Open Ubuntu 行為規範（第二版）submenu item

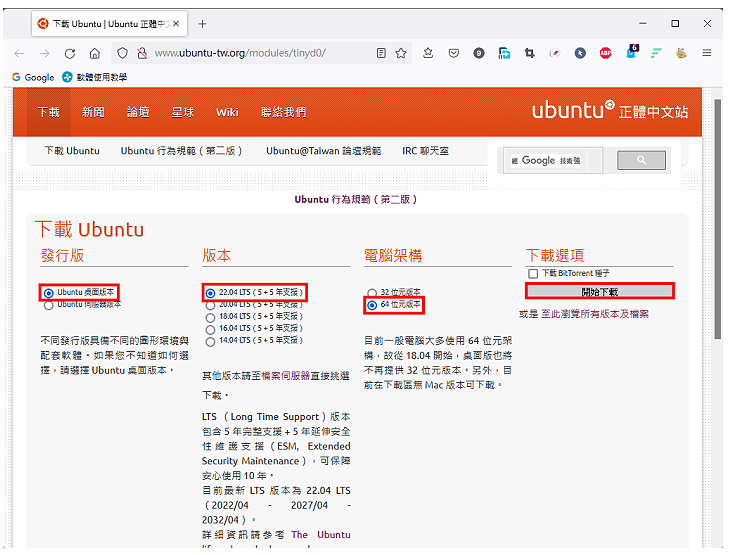click(x=181, y=151)
